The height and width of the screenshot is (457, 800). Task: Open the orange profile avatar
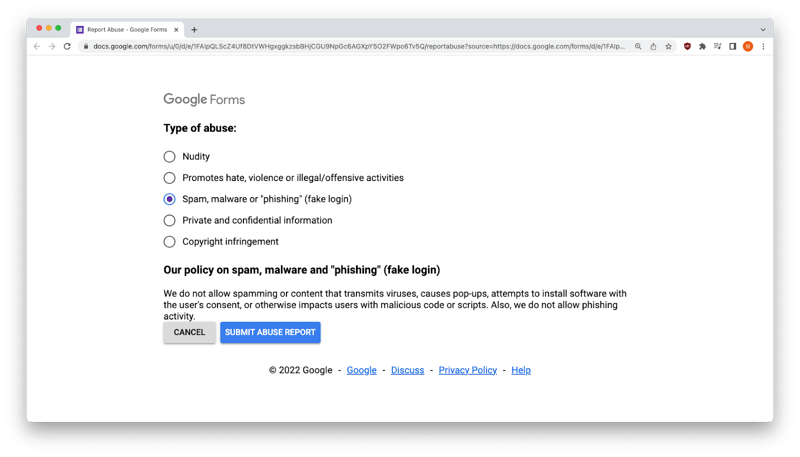pos(748,46)
